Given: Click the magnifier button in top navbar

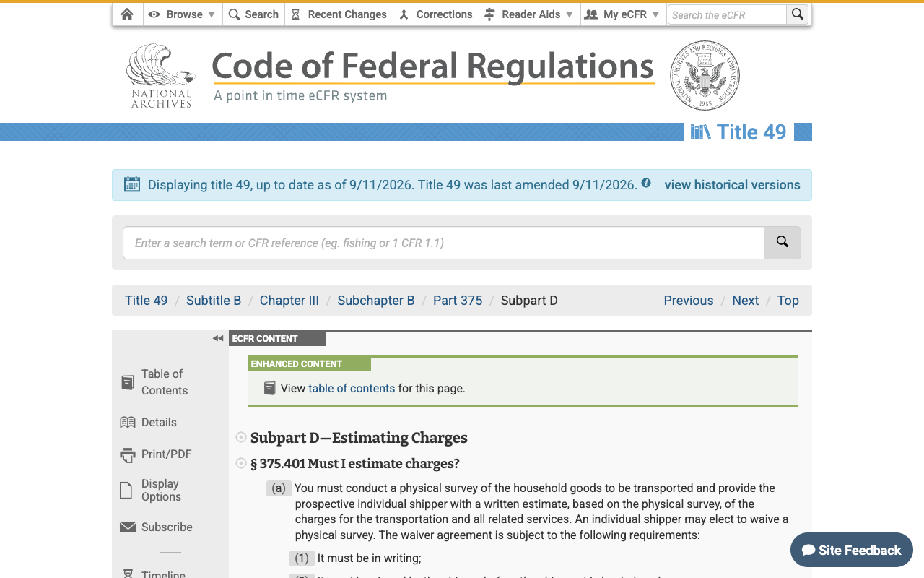Looking at the screenshot, I should [x=797, y=14].
